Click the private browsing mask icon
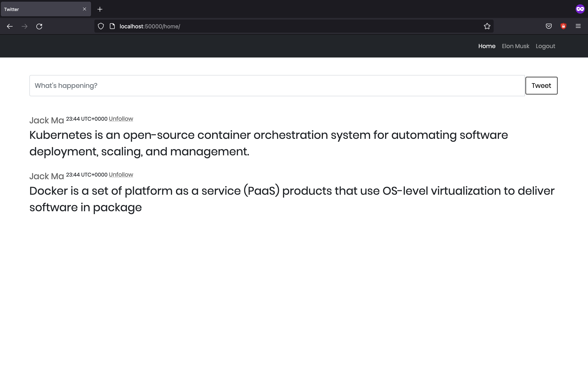 580,9
